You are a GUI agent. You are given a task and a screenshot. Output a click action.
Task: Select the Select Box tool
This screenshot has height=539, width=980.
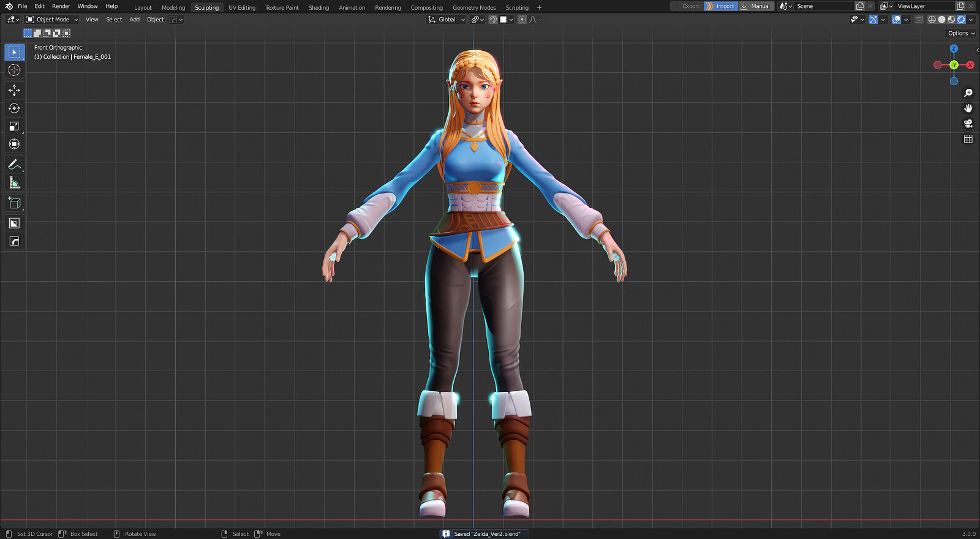[14, 52]
